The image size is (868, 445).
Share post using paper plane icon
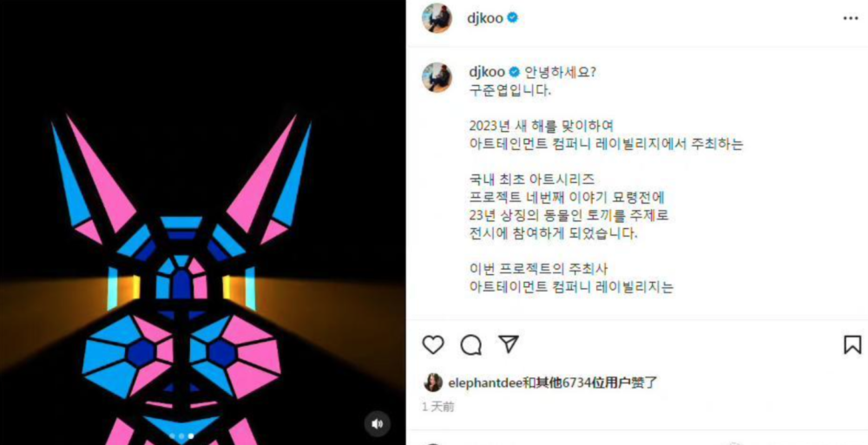coord(508,344)
